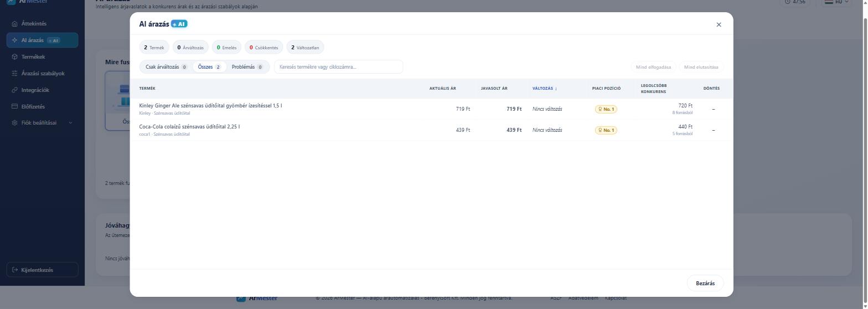Click the Piaci pozíció column header
The width and height of the screenshot is (868, 309).
coord(606,89)
